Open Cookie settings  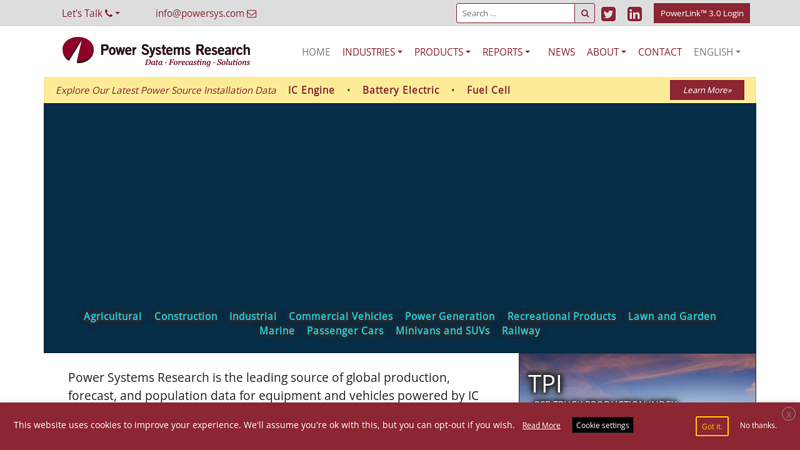pos(603,425)
